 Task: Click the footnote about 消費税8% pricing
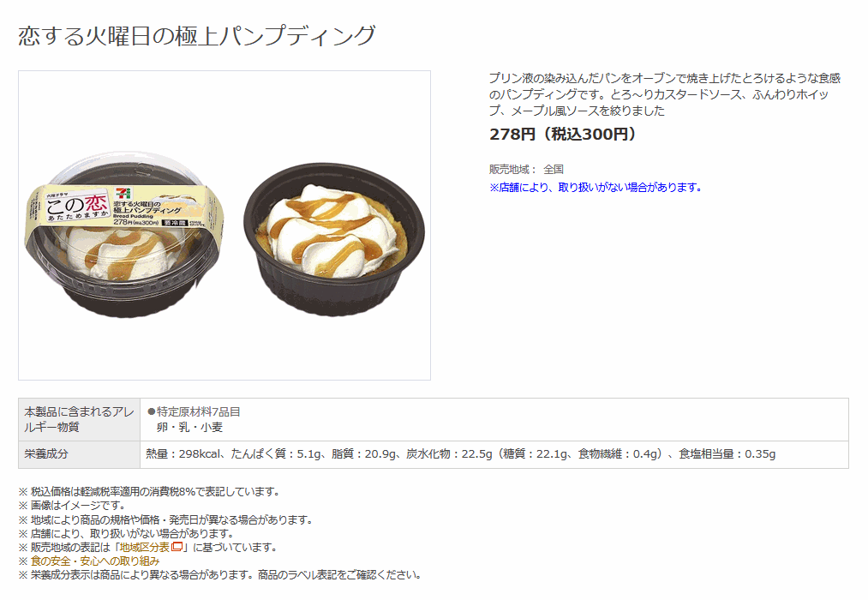pyautogui.click(x=149, y=491)
